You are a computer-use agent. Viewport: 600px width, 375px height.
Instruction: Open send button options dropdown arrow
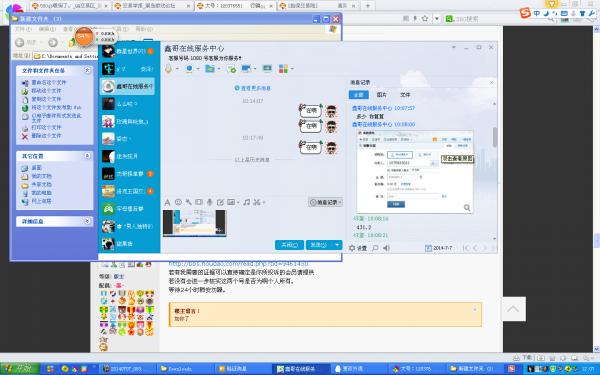pyautogui.click(x=337, y=245)
